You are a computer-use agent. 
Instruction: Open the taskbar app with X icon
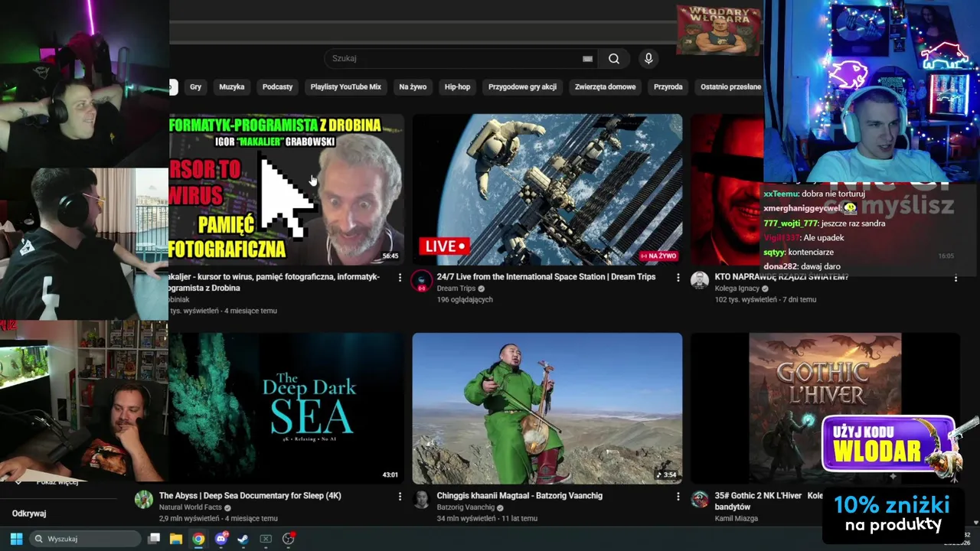(x=266, y=539)
